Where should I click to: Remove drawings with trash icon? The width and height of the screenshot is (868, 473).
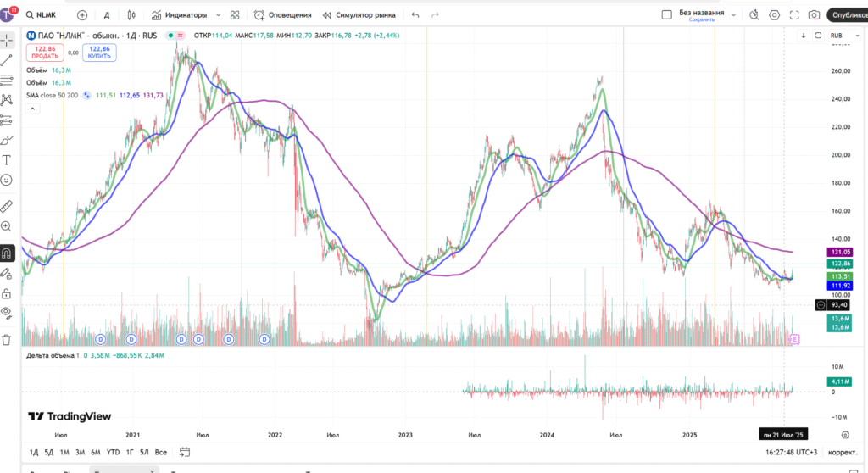[7, 340]
